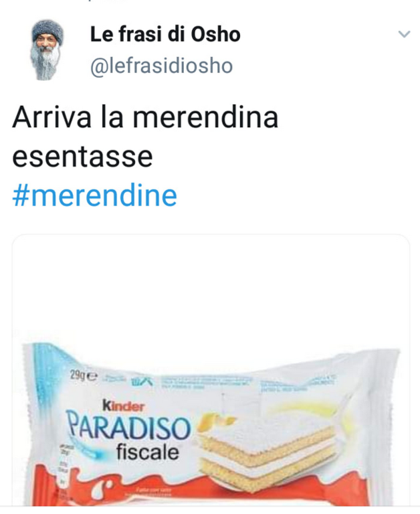This screenshot has width=420, height=514.
Task: Select the tweet text 'Arriva la merendina'
Action: pyautogui.click(x=145, y=117)
